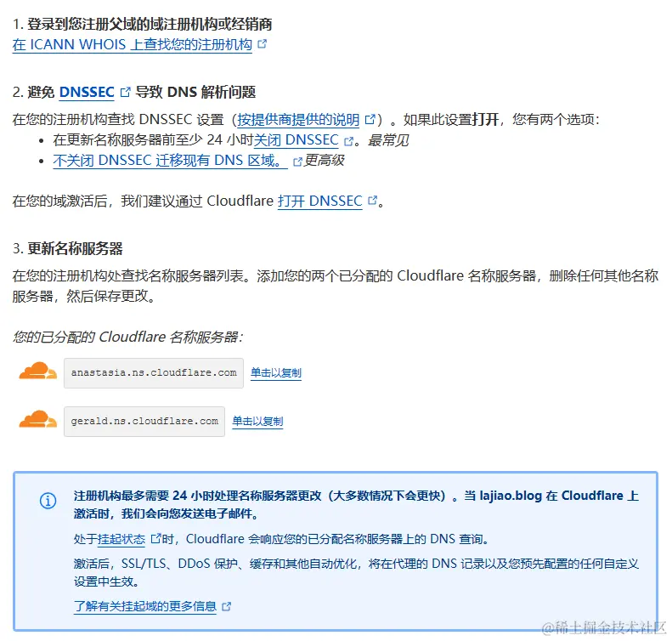Open the 打开 DNSSEC link
This screenshot has width=672, height=641.
point(319,201)
